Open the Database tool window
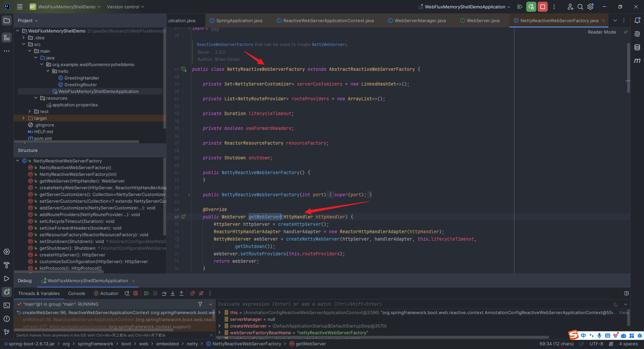 pos(637,47)
